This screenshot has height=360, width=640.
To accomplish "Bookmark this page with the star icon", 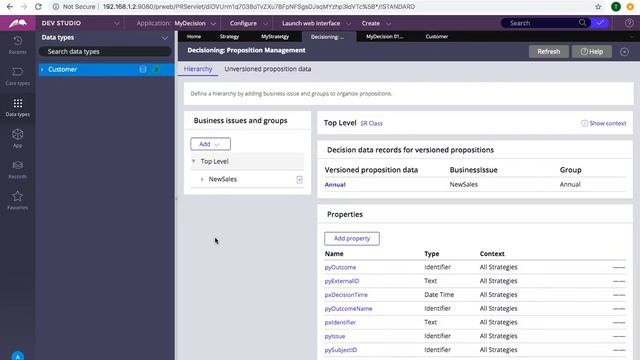I will tap(598, 7).
